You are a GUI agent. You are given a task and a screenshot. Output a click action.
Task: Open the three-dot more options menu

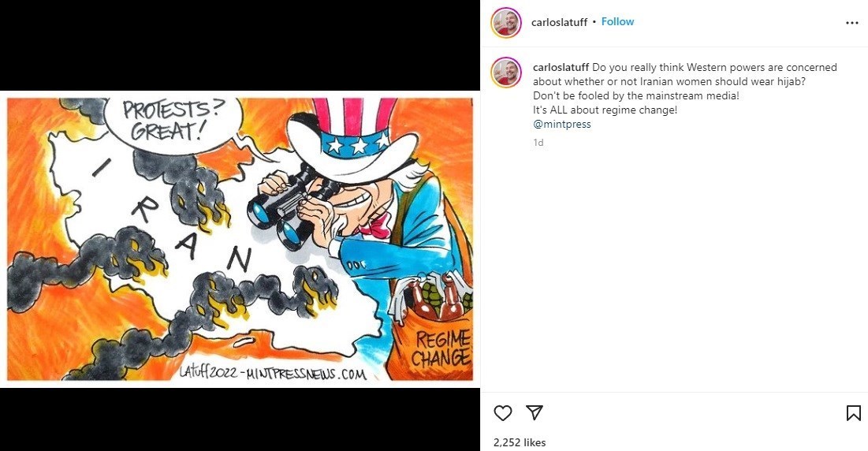pyautogui.click(x=852, y=23)
